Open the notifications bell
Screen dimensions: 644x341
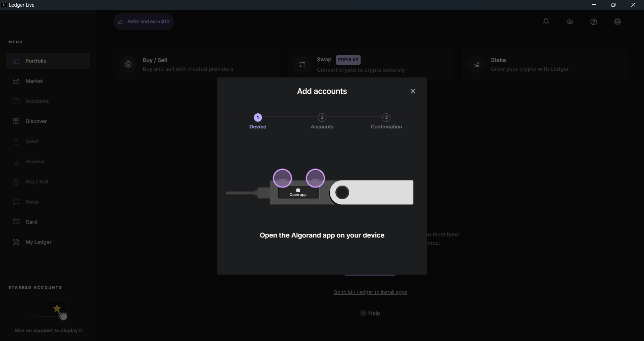[546, 21]
